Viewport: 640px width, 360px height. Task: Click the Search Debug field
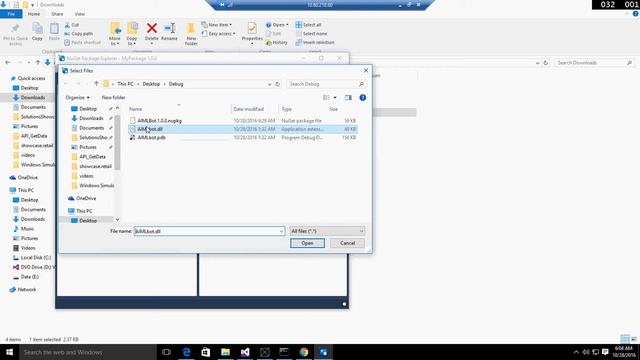pyautogui.click(x=322, y=84)
